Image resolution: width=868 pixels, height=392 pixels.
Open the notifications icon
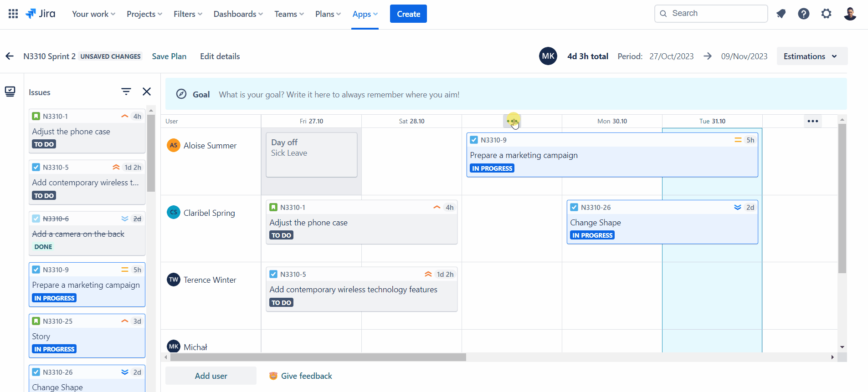[x=781, y=14]
